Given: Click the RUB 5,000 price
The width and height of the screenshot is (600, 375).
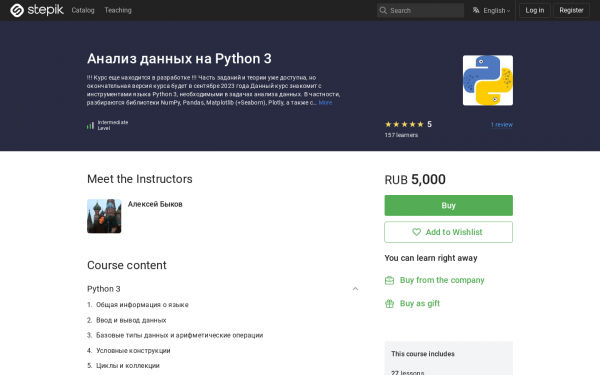Looking at the screenshot, I should (415, 179).
